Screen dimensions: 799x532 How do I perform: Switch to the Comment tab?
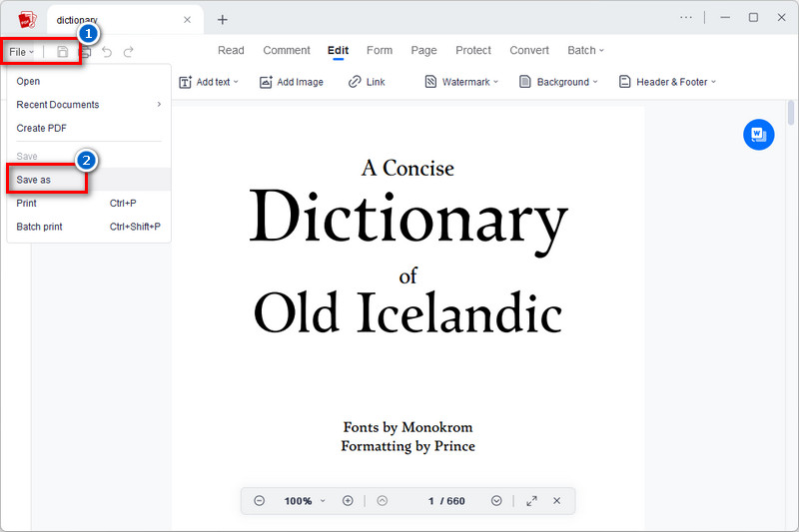[286, 51]
